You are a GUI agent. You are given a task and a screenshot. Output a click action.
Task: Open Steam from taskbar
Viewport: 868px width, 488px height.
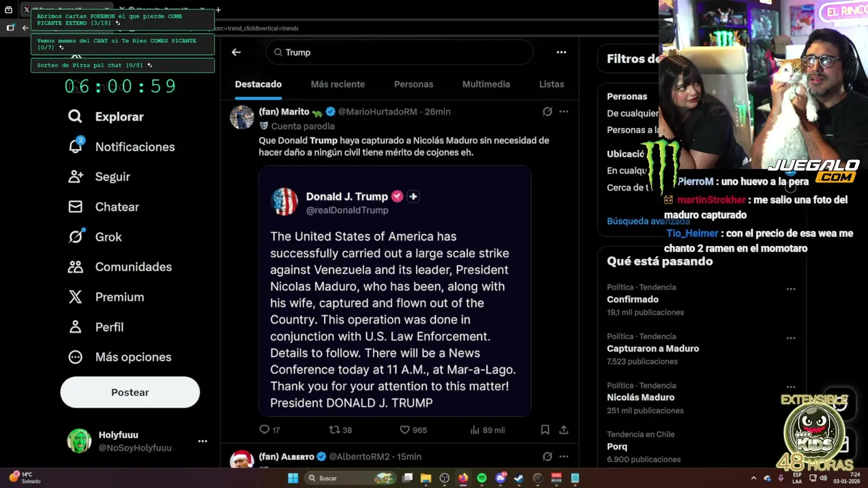[519, 478]
